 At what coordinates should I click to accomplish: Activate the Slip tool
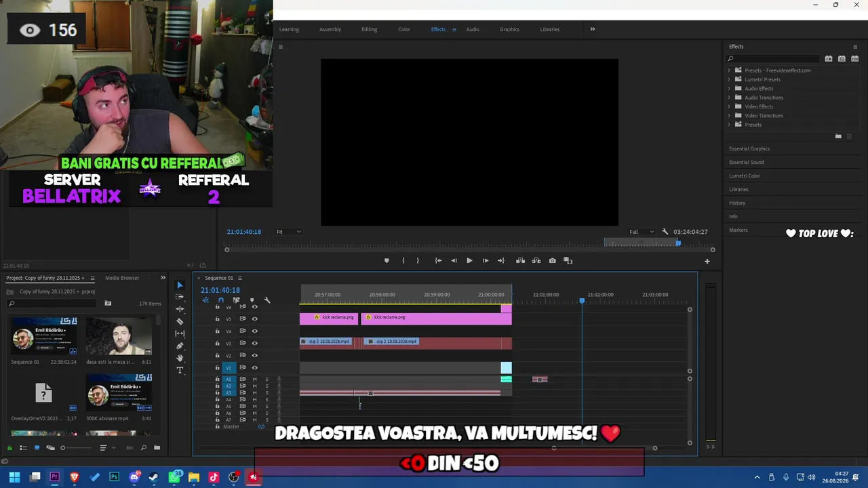point(180,333)
